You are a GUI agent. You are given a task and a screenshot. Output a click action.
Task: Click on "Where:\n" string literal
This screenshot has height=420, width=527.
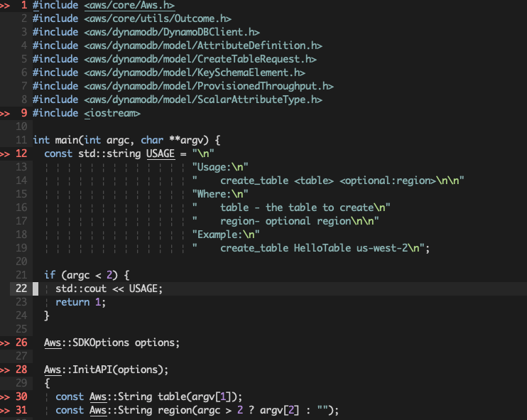click(x=219, y=194)
